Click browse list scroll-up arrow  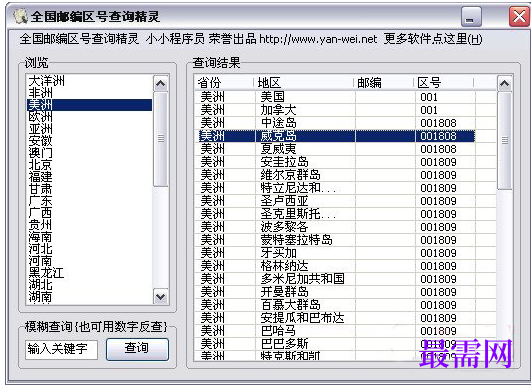(x=161, y=83)
